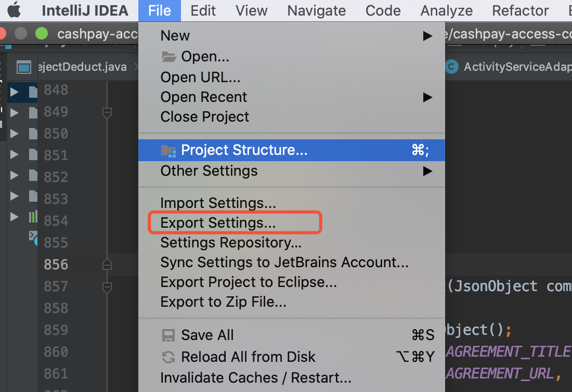This screenshot has width=572, height=392.
Task: Click the libraries bar-chart icon in the project tree
Action: point(33,217)
